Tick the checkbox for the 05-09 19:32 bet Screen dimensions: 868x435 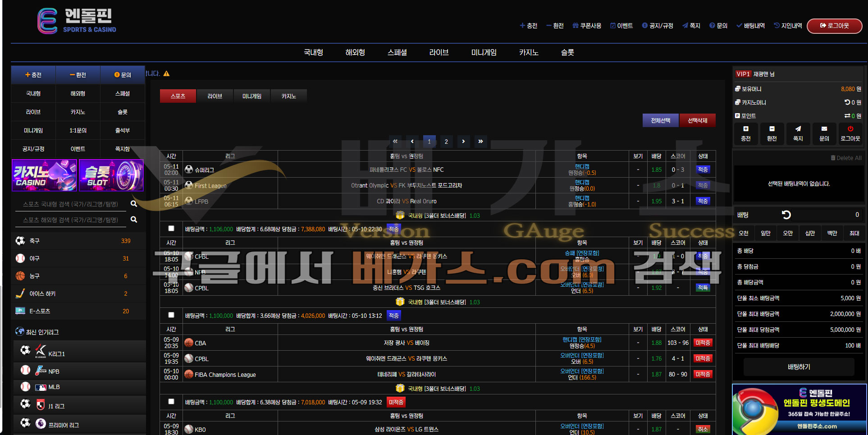pos(171,402)
